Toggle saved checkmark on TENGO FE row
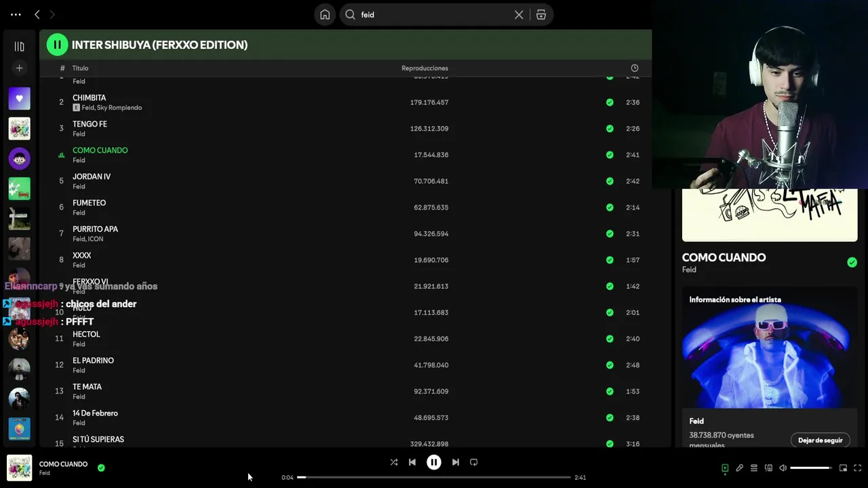This screenshot has width=868, height=488. coord(610,129)
